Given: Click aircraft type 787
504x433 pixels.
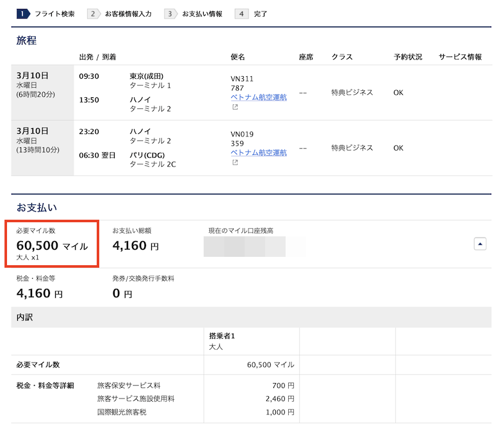Looking at the screenshot, I should tap(237, 88).
